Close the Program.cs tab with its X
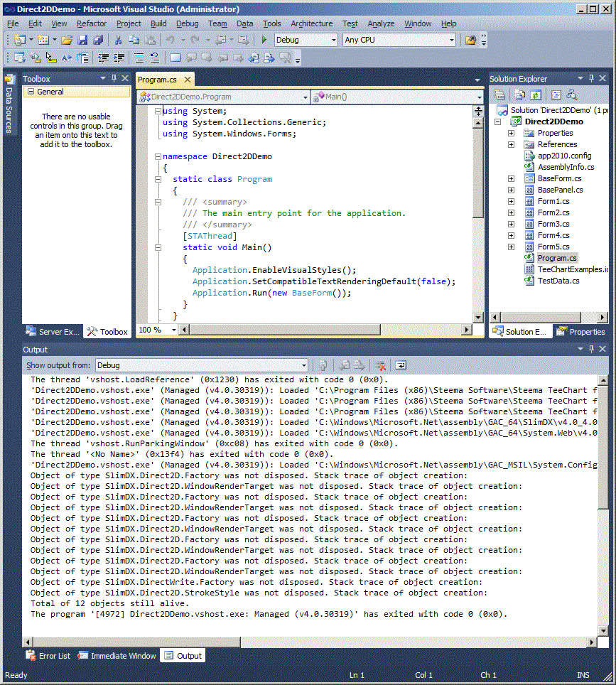The height and width of the screenshot is (685, 616). (x=188, y=80)
